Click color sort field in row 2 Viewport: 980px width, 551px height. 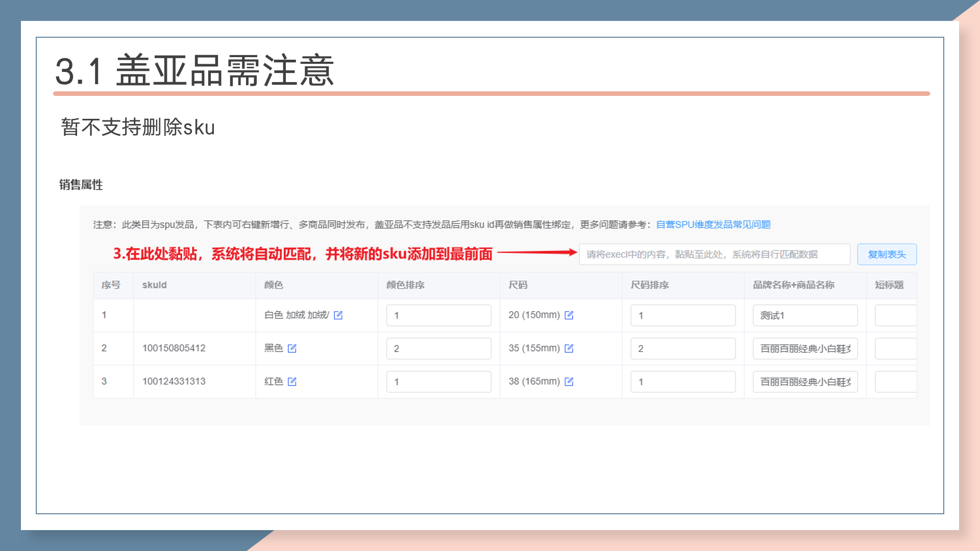pos(438,348)
